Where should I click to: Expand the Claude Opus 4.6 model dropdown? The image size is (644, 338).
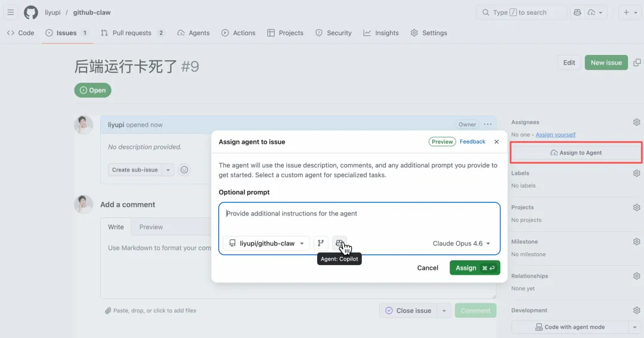pos(462,244)
